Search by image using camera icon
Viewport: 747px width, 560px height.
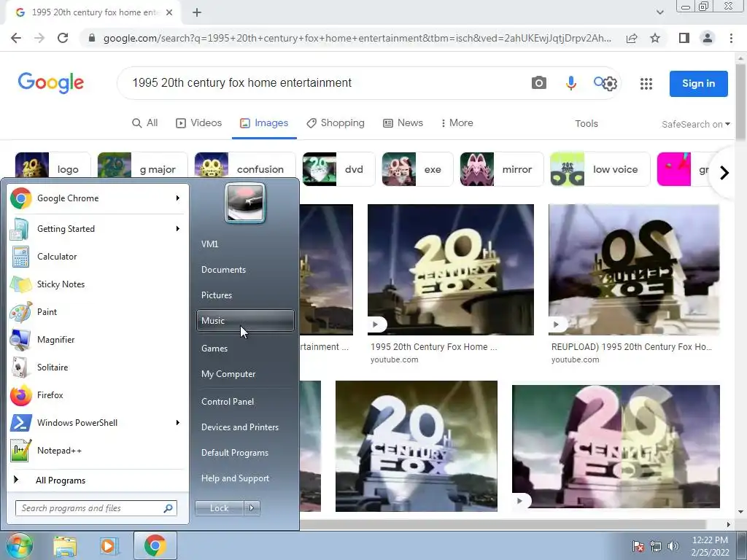pos(539,83)
